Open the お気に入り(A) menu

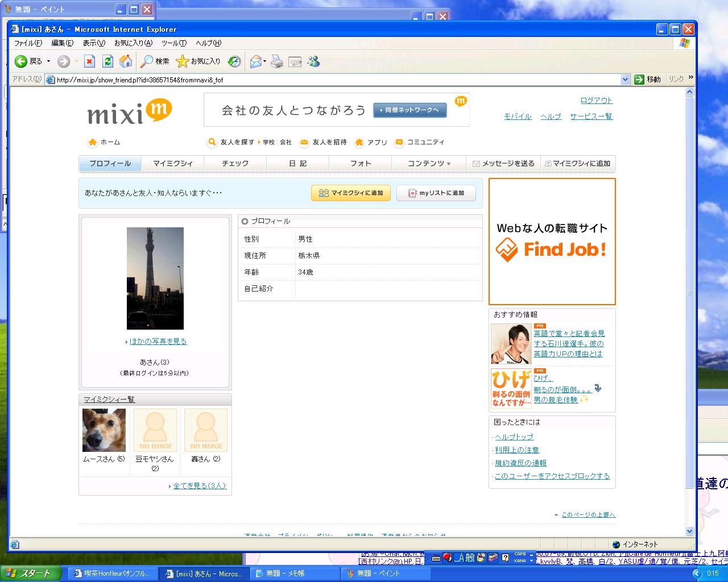[133, 43]
